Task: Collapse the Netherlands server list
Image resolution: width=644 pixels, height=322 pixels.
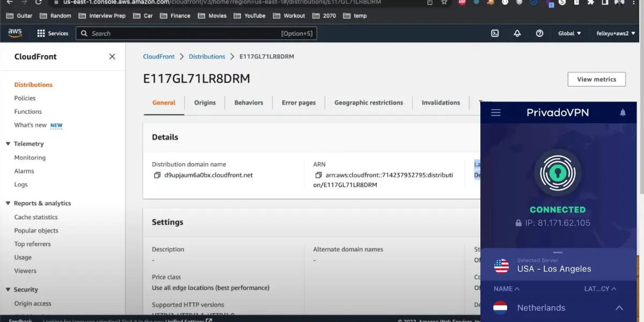Action: tap(619, 308)
